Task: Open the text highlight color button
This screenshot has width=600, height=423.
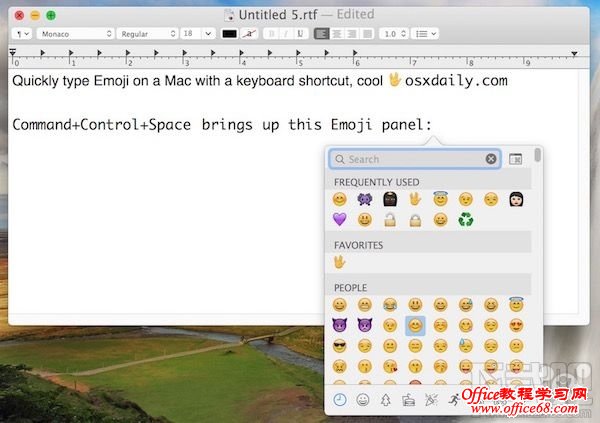Action: point(249,34)
